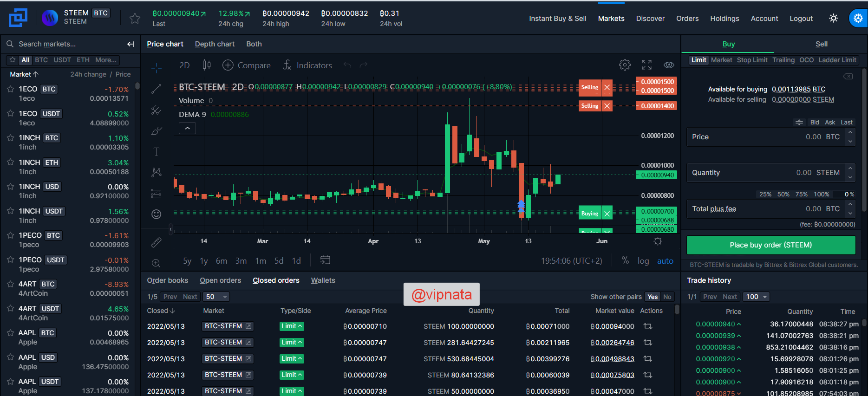Select 25% quantity preset
The image size is (868, 396).
(765, 195)
